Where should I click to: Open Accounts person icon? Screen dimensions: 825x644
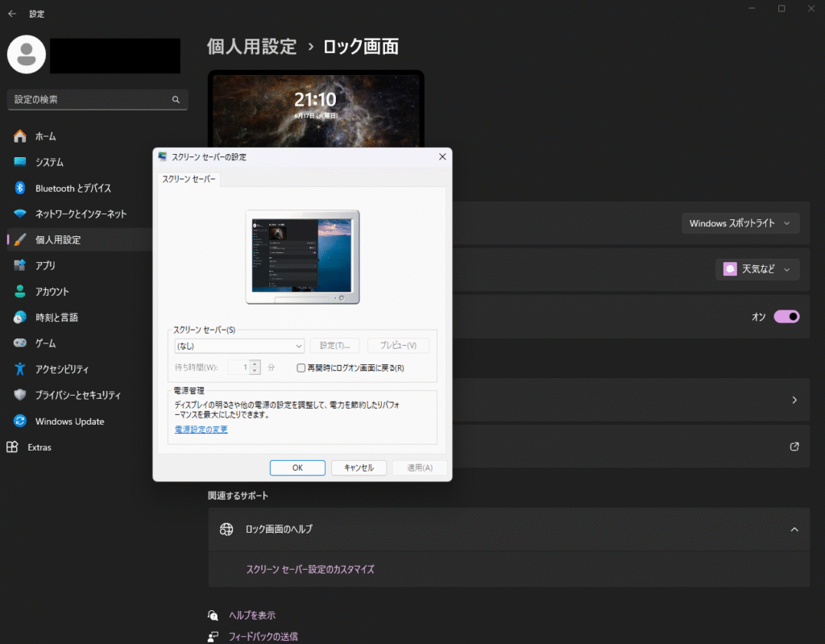click(x=20, y=291)
